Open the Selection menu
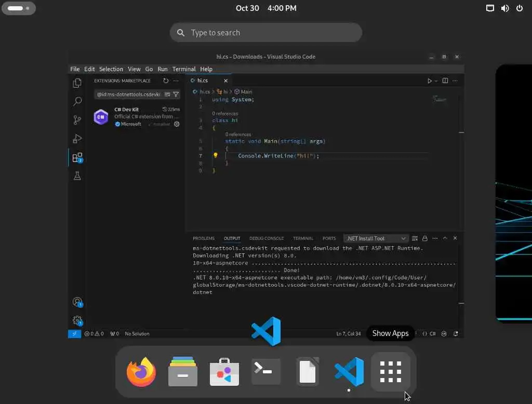 [111, 69]
